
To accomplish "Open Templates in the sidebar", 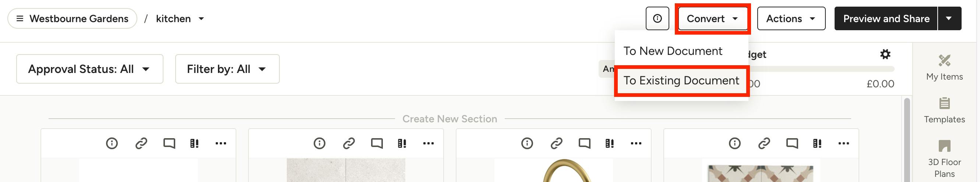I will point(944,110).
